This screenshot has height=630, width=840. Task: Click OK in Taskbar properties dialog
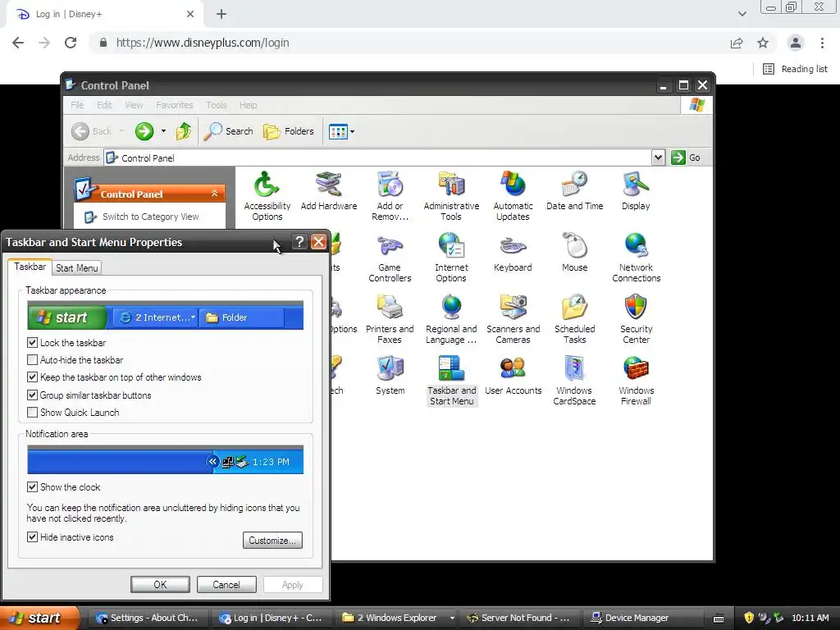click(x=160, y=584)
